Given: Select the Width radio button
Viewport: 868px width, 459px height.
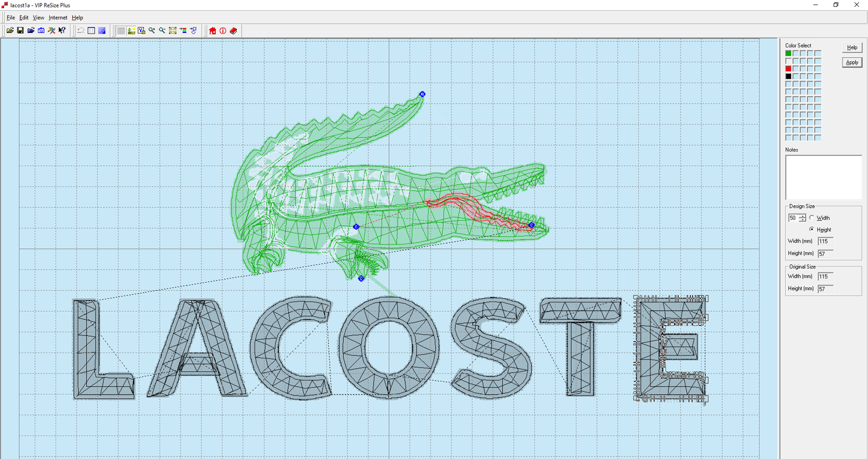Looking at the screenshot, I should [x=812, y=218].
